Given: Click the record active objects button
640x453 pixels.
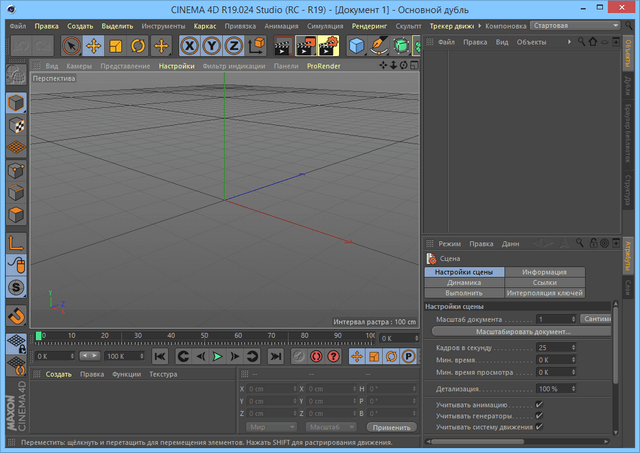Looking at the screenshot, I should (x=299, y=356).
